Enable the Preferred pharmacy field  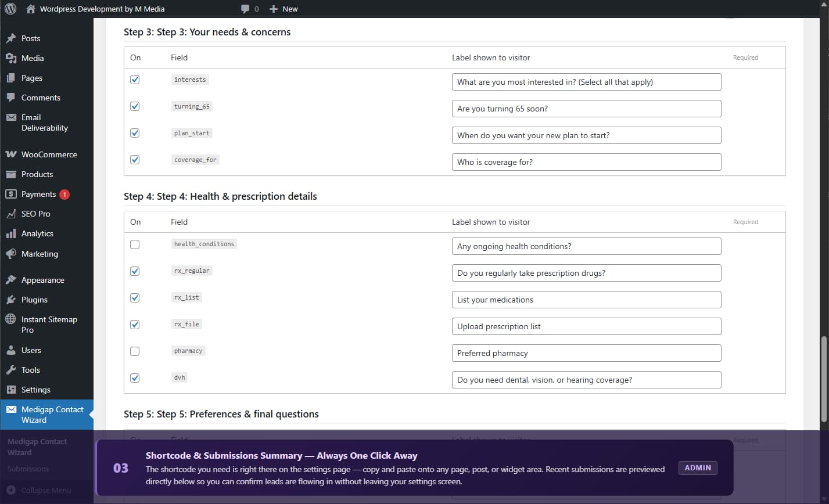pyautogui.click(x=134, y=351)
